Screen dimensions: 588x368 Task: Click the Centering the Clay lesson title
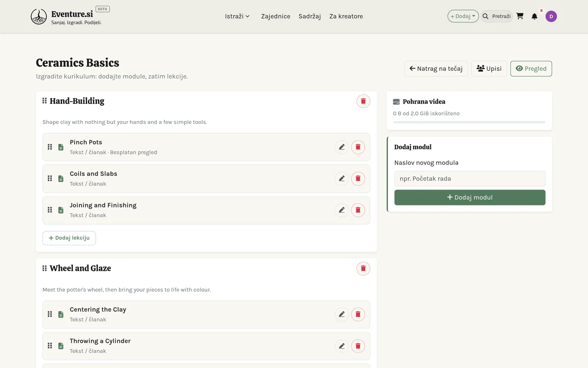(98, 310)
